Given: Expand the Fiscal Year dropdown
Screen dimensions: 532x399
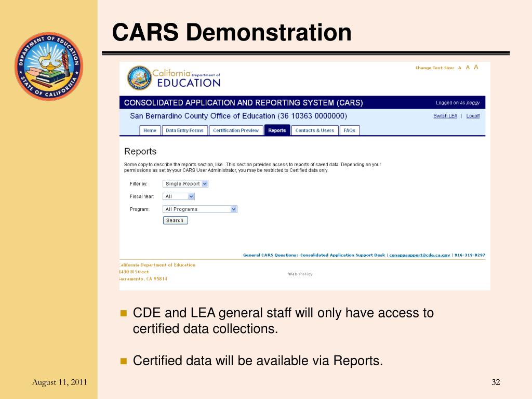Looking at the screenshot, I should 179,196.
